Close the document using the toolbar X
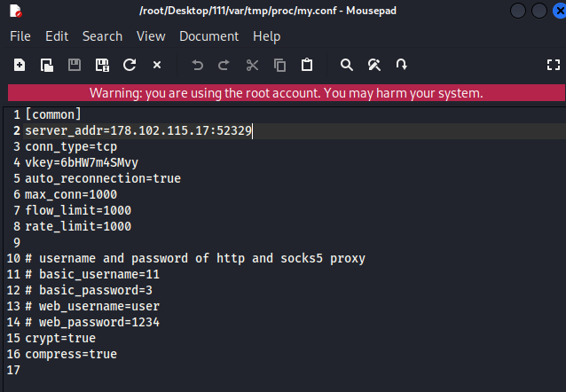Screen dimensions: 566x392 click(x=157, y=65)
